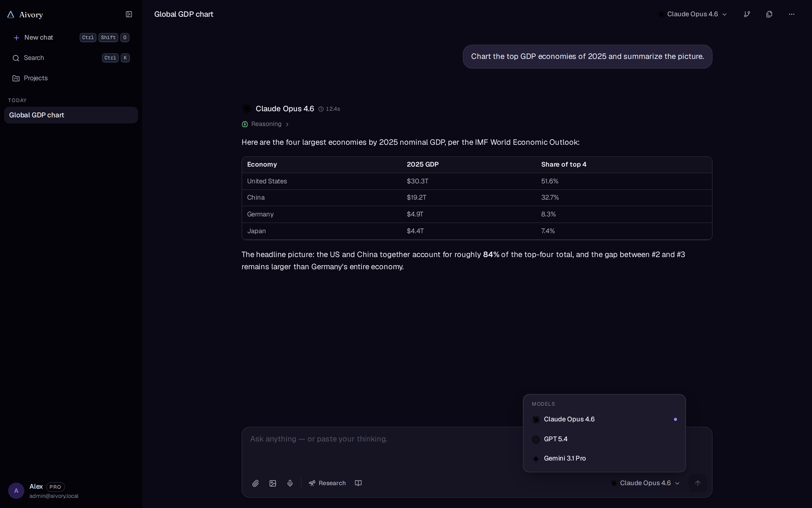This screenshot has width=812, height=508.
Task: Toggle the composer model dropdown Claude Opus 4.6
Action: coord(645,483)
